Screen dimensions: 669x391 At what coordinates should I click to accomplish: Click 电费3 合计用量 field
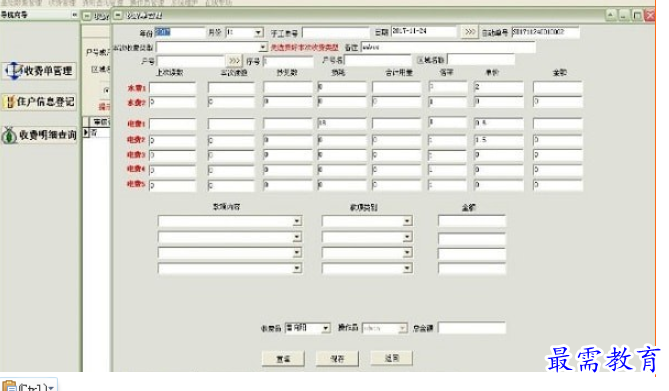pos(396,155)
